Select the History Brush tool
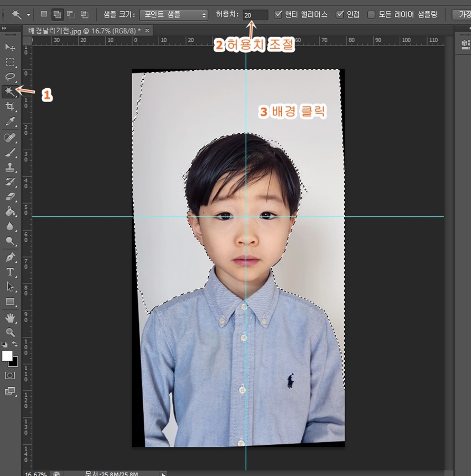Image resolution: width=471 pixels, height=476 pixels. pyautogui.click(x=10, y=182)
